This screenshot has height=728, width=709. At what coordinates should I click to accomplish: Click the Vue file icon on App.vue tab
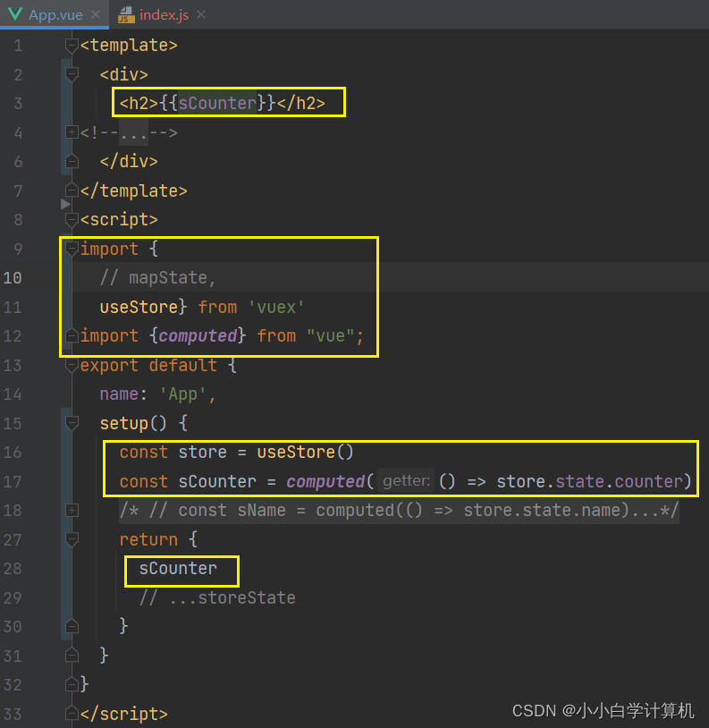[15, 14]
